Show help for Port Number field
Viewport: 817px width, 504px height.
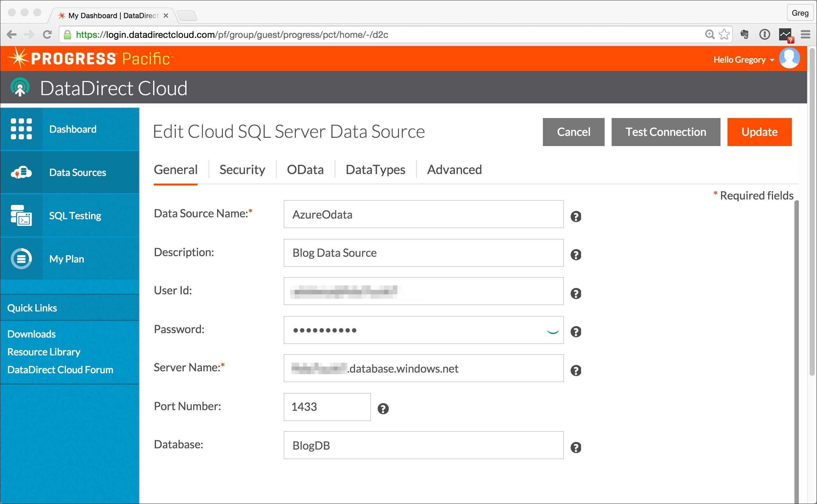pos(383,409)
